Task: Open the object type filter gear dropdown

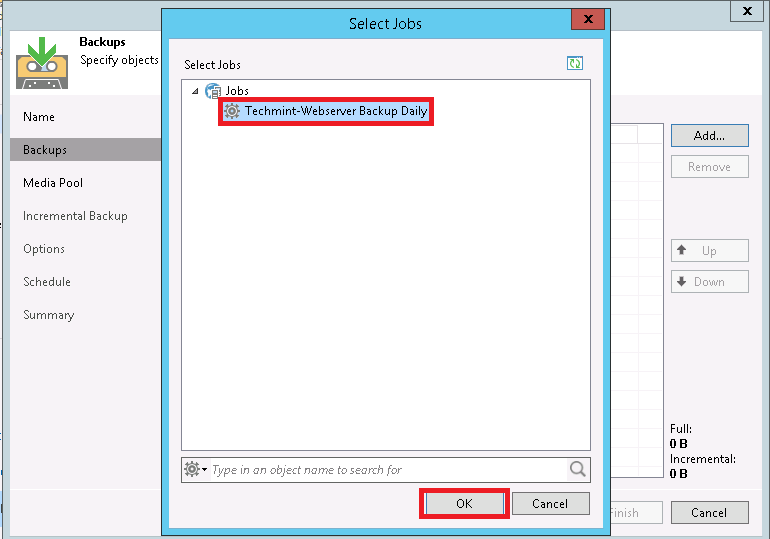Action: point(195,469)
